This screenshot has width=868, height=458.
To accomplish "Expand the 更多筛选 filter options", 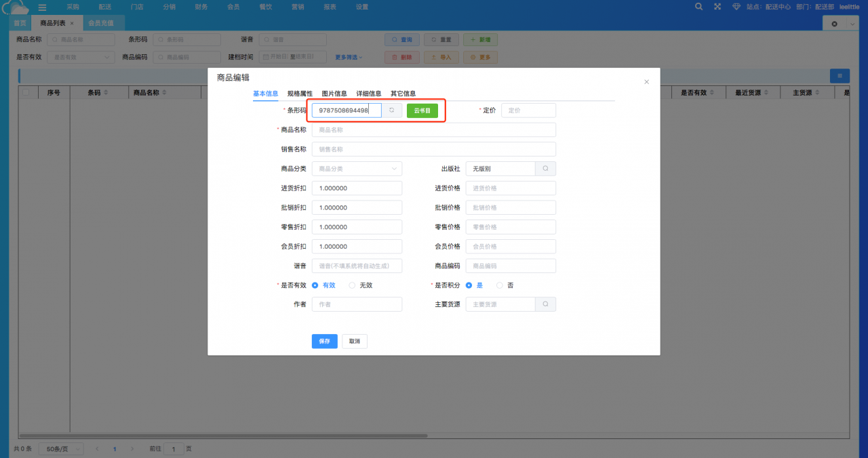I will tap(349, 58).
